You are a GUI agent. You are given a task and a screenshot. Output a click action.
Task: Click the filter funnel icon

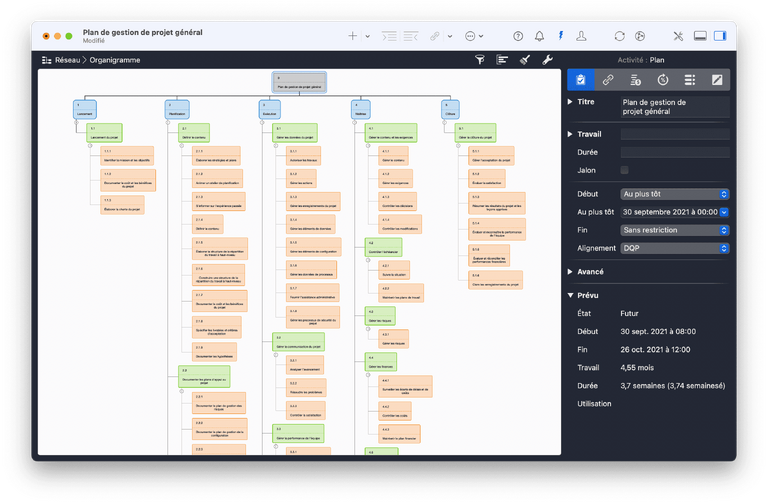point(479,60)
